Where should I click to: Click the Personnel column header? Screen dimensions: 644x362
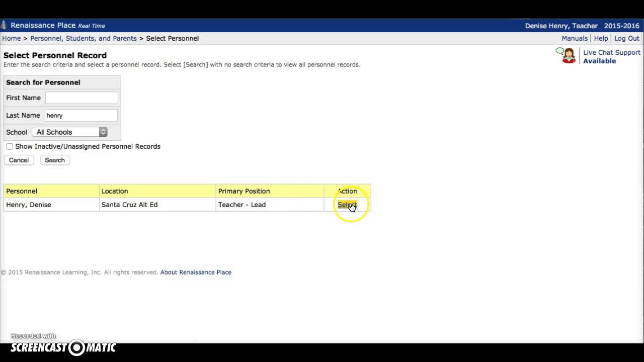point(22,191)
